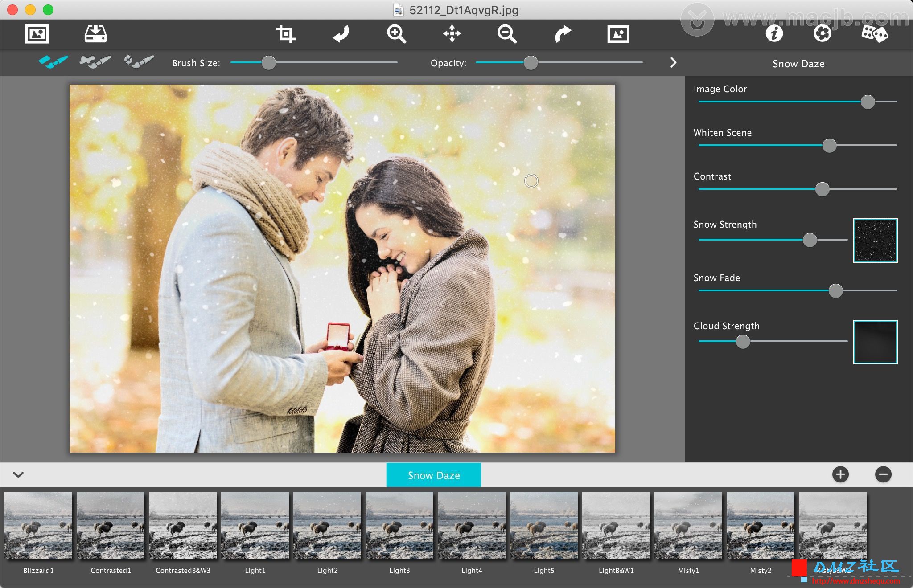
Task: Click the save image tray icon
Action: (x=95, y=34)
